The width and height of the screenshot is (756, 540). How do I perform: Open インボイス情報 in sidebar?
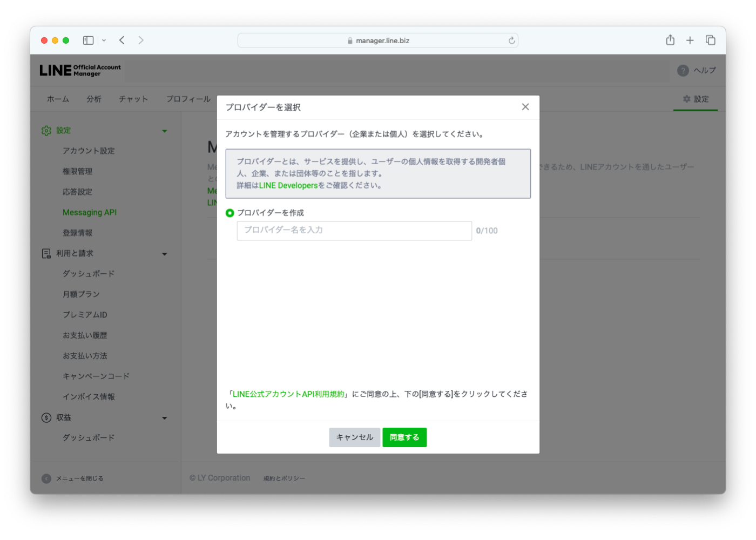coord(89,397)
